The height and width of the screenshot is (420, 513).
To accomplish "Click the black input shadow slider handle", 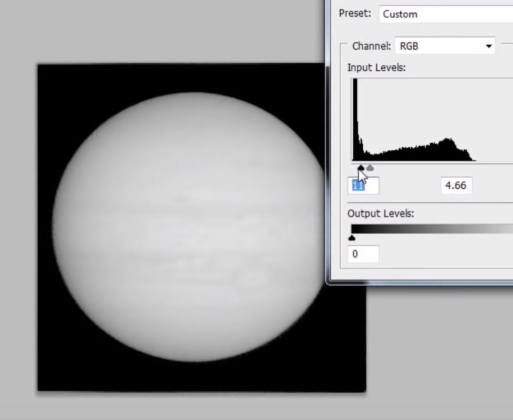I will point(361,168).
